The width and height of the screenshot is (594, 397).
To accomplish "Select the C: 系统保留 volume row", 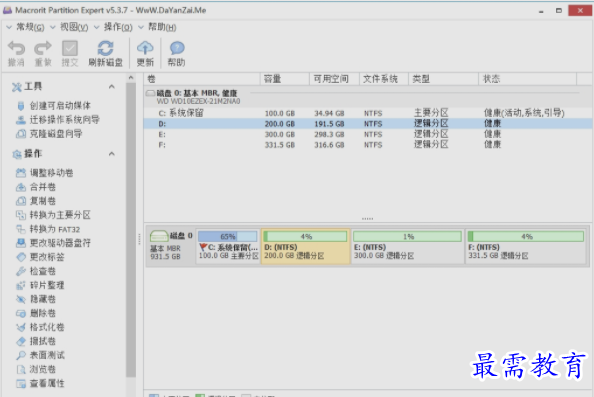I will (368, 113).
